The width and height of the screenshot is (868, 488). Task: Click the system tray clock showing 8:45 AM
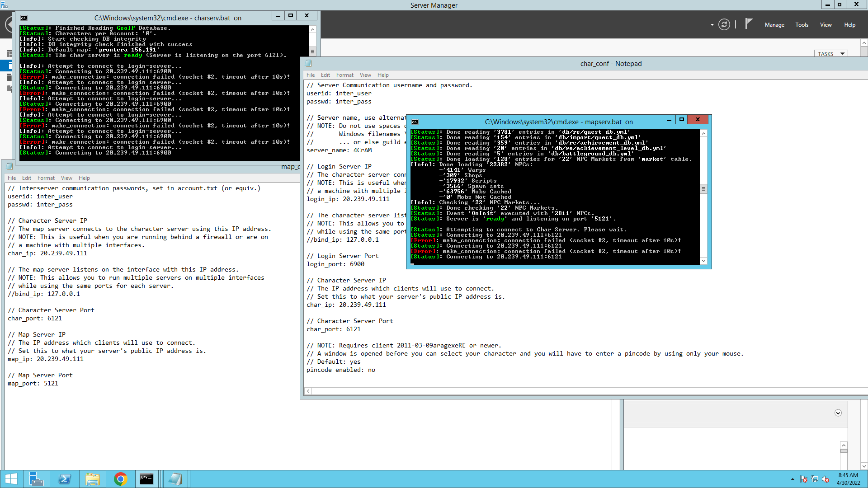848,479
